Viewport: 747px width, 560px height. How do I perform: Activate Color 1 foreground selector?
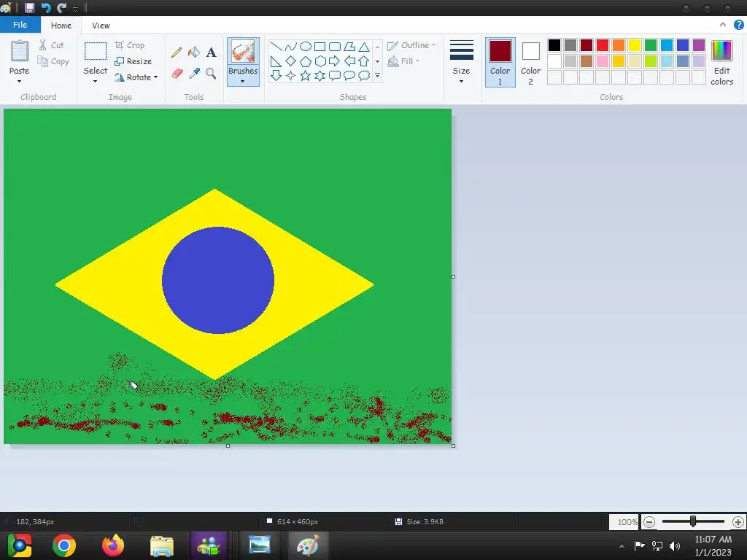[500, 63]
